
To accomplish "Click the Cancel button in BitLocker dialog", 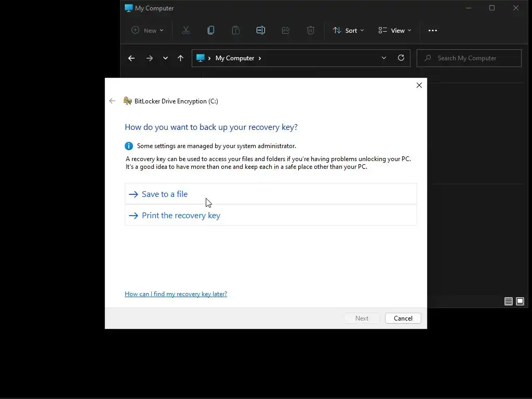I will [x=403, y=318].
